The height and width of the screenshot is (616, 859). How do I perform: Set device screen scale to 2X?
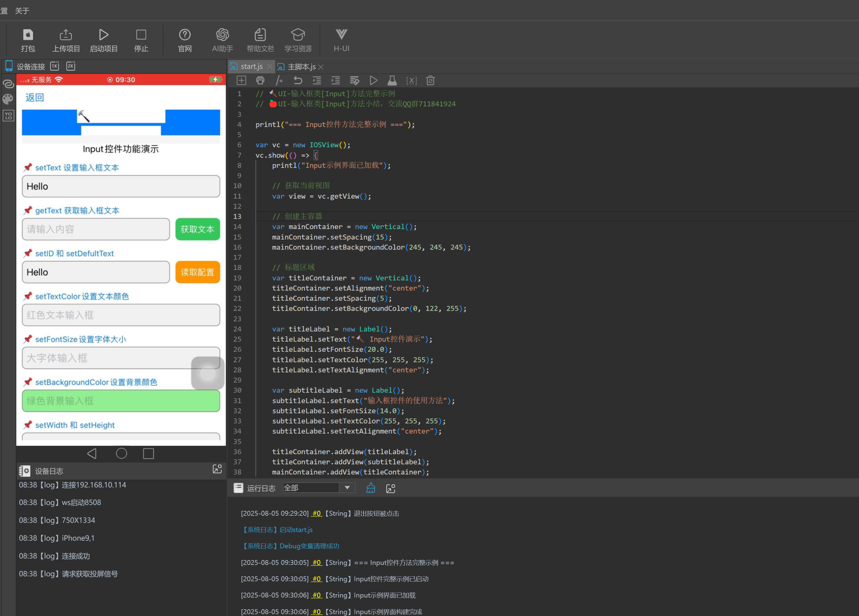point(71,66)
